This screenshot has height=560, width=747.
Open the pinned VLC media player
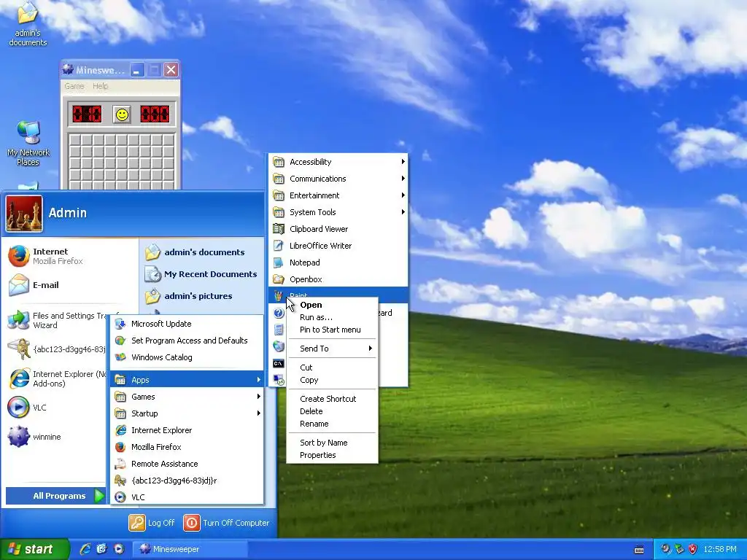(x=56, y=408)
